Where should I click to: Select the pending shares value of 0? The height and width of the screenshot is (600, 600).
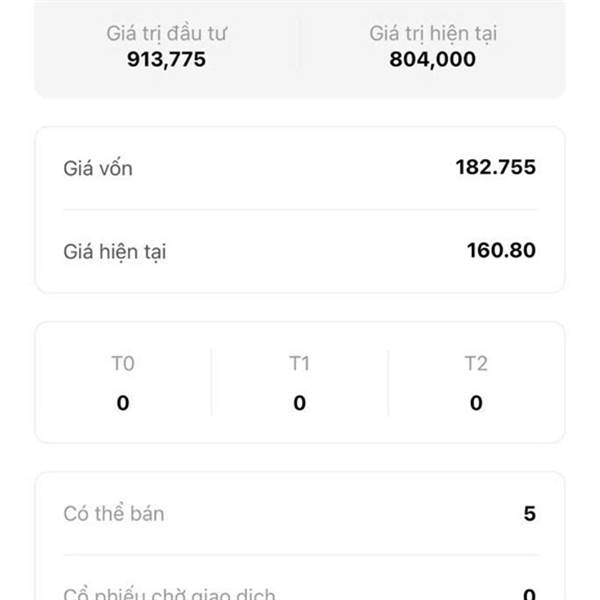point(529,594)
